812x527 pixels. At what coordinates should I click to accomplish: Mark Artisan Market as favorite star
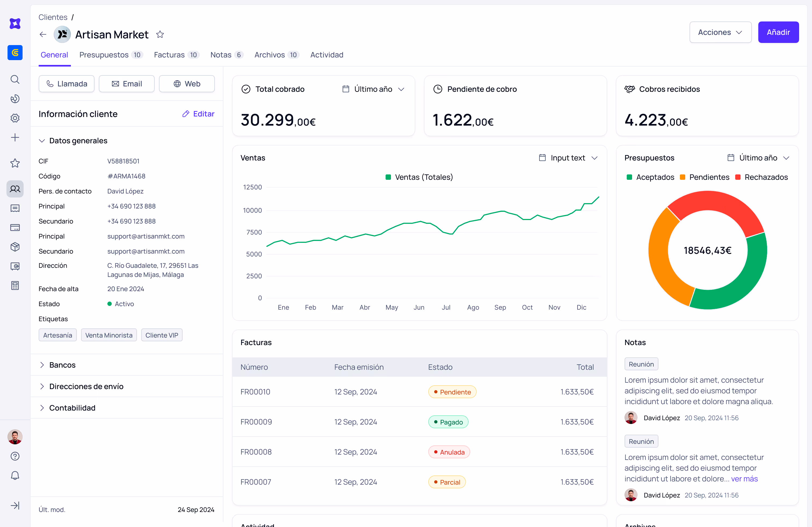point(160,34)
